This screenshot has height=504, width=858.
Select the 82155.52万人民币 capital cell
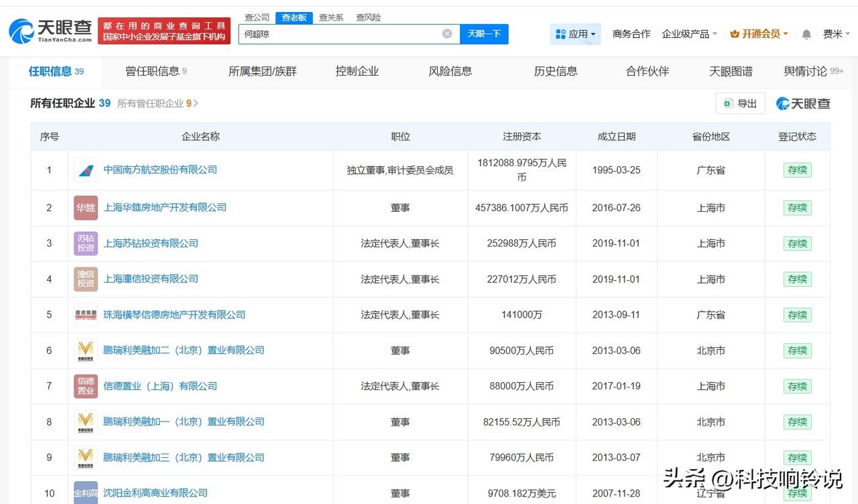click(x=522, y=422)
